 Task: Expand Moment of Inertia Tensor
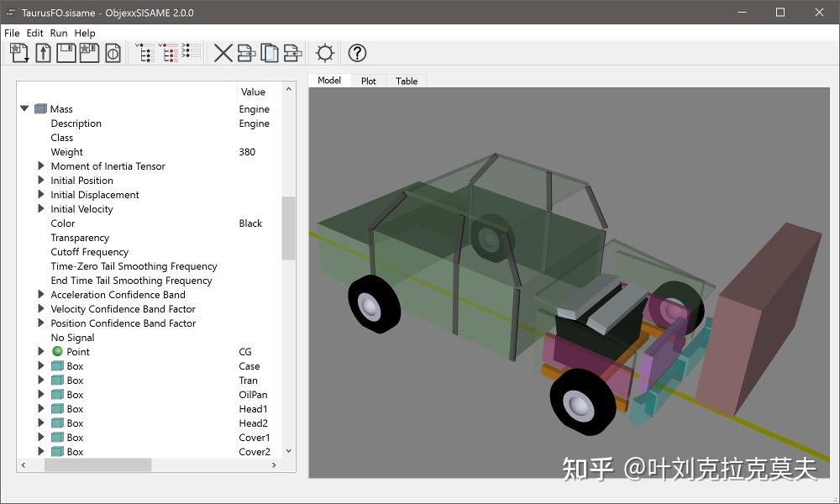41,165
